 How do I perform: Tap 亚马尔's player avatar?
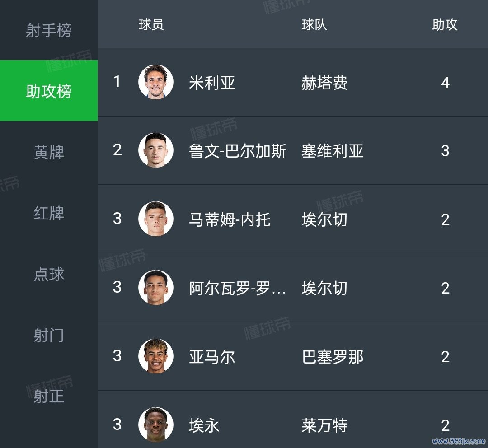pyautogui.click(x=156, y=356)
